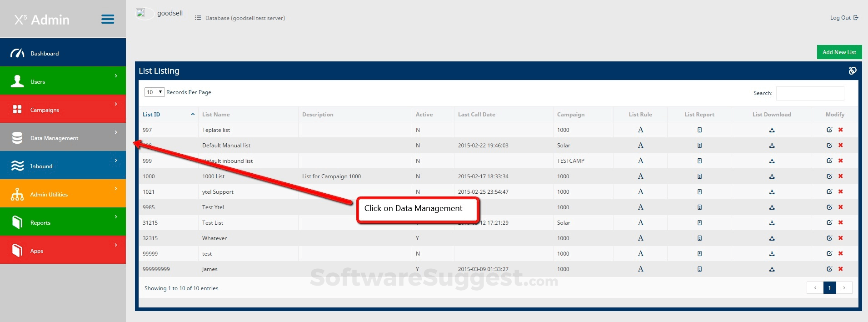This screenshot has height=322, width=868.
Task: Open the Reports sidebar menu
Action: coord(63,222)
